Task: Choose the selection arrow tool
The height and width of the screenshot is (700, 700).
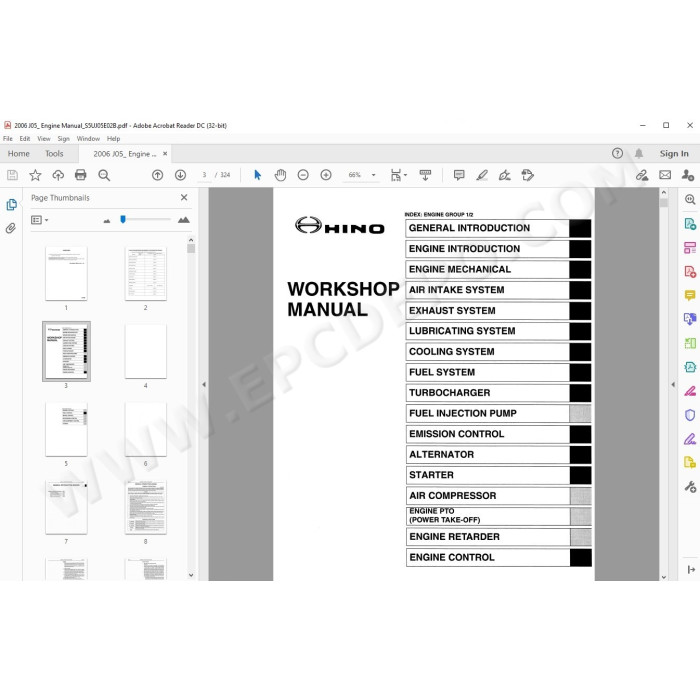Action: point(258,175)
